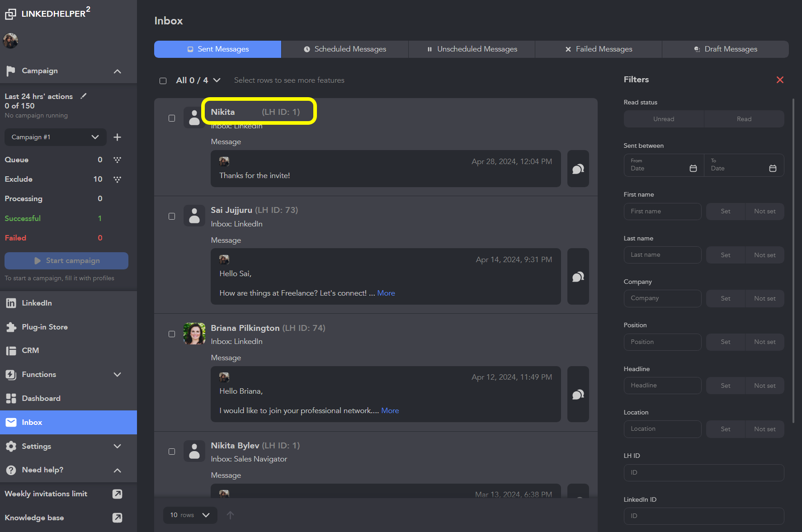Click the LH ID filter input field

point(703,472)
